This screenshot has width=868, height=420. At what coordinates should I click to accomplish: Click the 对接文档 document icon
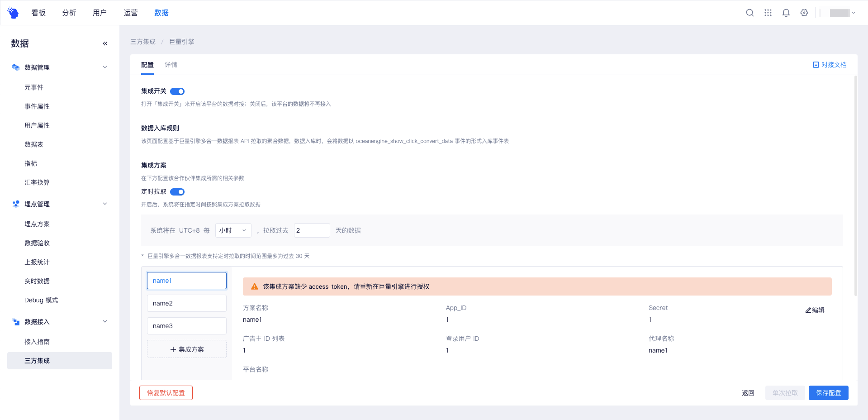pyautogui.click(x=816, y=65)
